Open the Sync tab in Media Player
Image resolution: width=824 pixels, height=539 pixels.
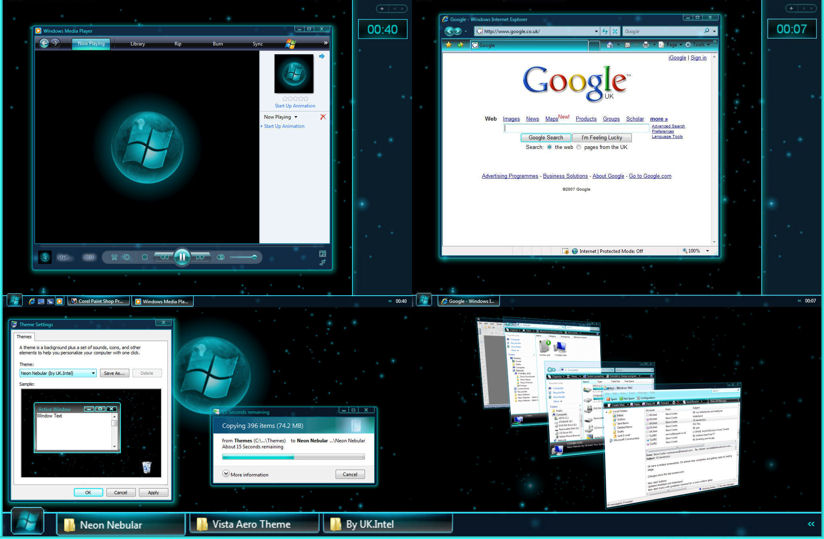point(258,44)
